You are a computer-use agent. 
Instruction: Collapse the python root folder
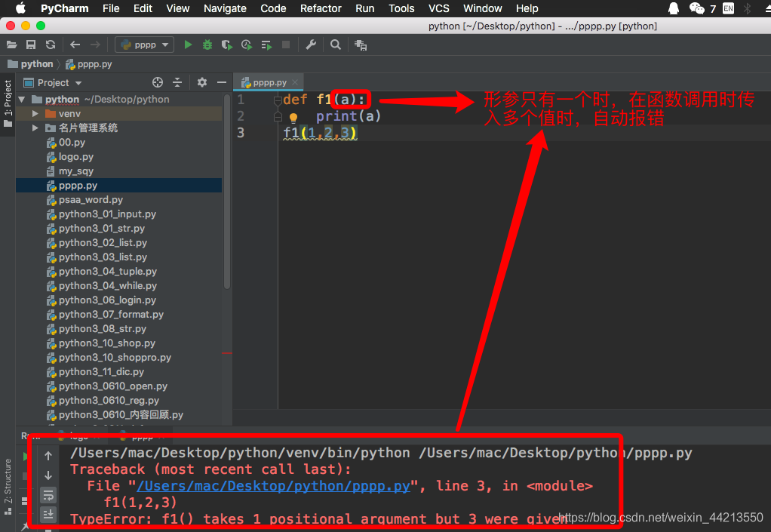coord(22,100)
